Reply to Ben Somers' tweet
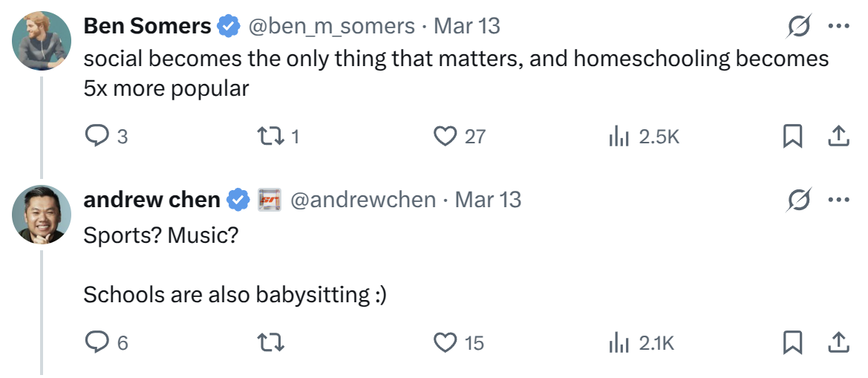 click(97, 136)
